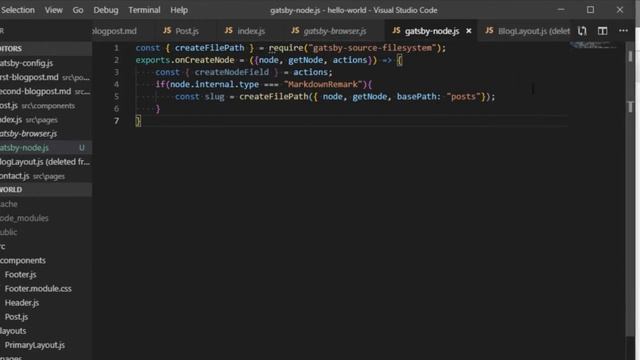Open the View menu
Screen dimensions: 640x360
tap(53, 10)
